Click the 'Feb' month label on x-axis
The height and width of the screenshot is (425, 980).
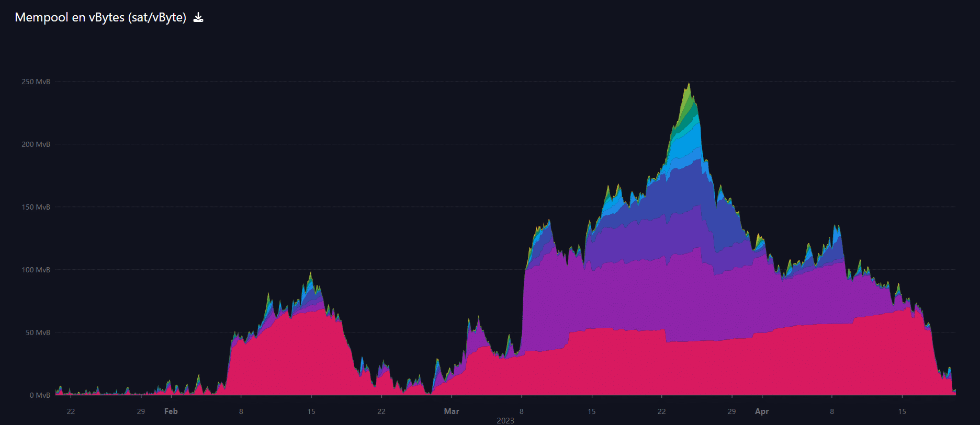pyautogui.click(x=171, y=411)
